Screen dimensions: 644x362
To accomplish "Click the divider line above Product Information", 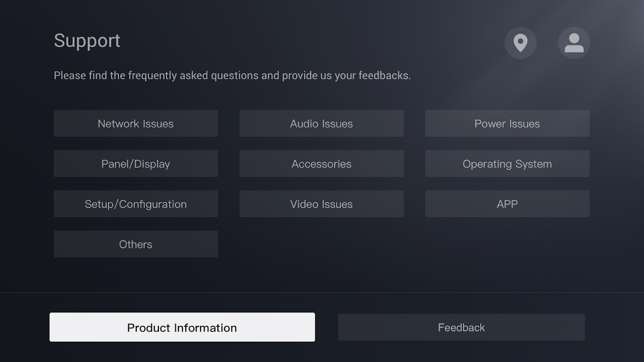I will 322,292.
